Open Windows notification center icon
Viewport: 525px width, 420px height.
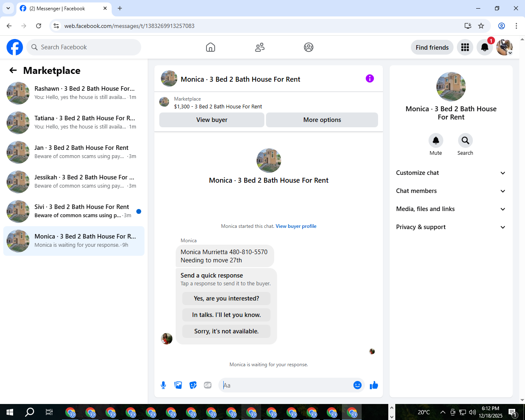pyautogui.click(x=512, y=412)
